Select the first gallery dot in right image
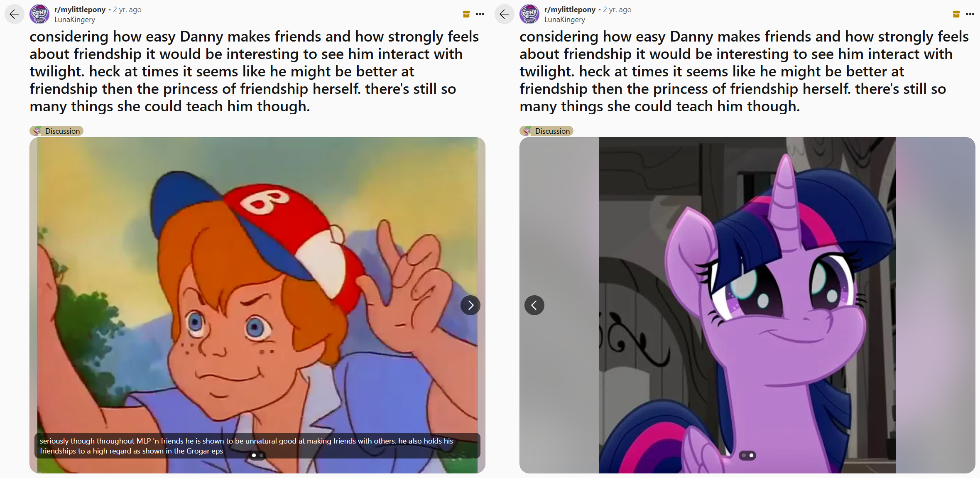This screenshot has width=980, height=478. coord(744,456)
